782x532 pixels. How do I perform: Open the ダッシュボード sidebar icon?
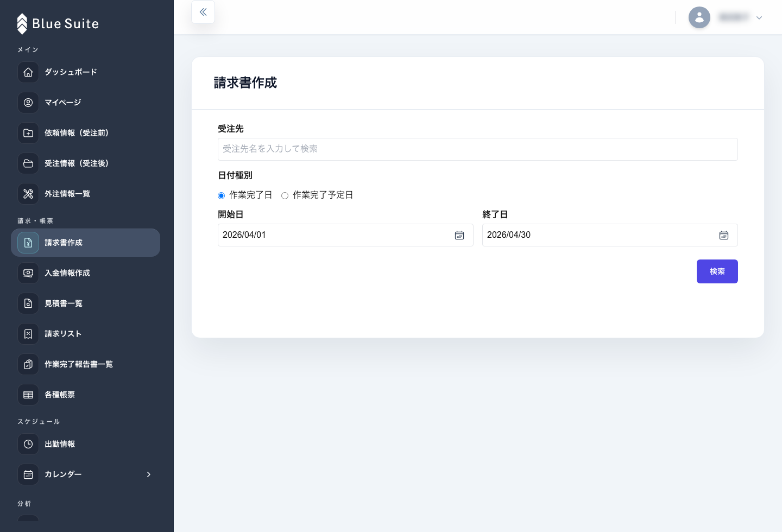point(28,72)
